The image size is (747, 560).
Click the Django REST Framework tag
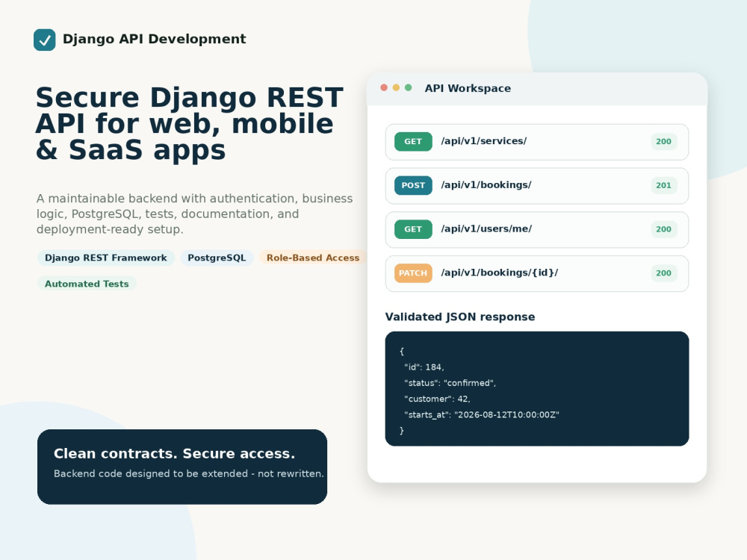pos(106,258)
